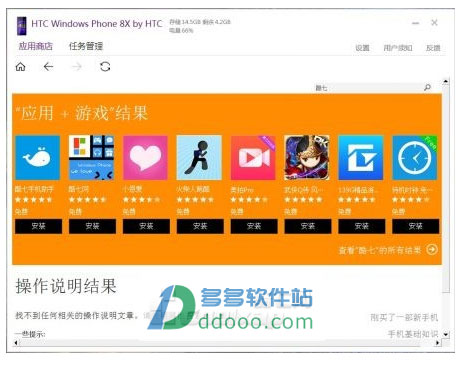Open the cartoon warrior game icon
The height and width of the screenshot is (370, 467).
coord(307,157)
